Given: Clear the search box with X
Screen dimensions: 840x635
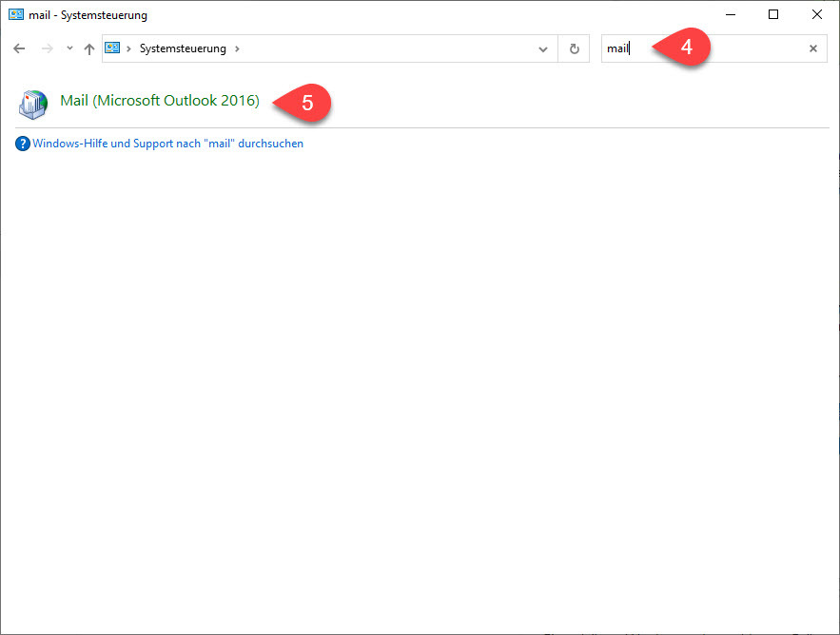Looking at the screenshot, I should [812, 48].
